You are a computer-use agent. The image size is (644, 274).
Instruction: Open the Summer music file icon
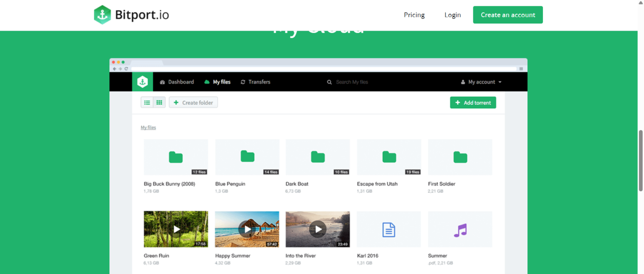tap(460, 229)
